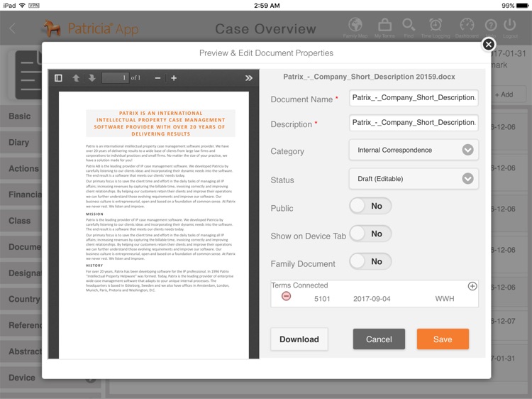Remove connected term 5101
The width and height of the screenshot is (532, 399).
pyautogui.click(x=286, y=296)
